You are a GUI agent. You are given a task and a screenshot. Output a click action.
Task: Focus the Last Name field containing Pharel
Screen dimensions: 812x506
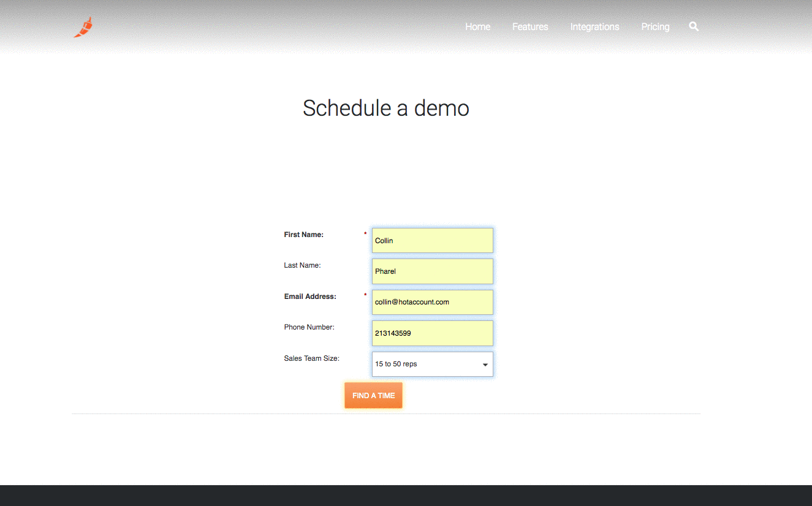[432, 271]
